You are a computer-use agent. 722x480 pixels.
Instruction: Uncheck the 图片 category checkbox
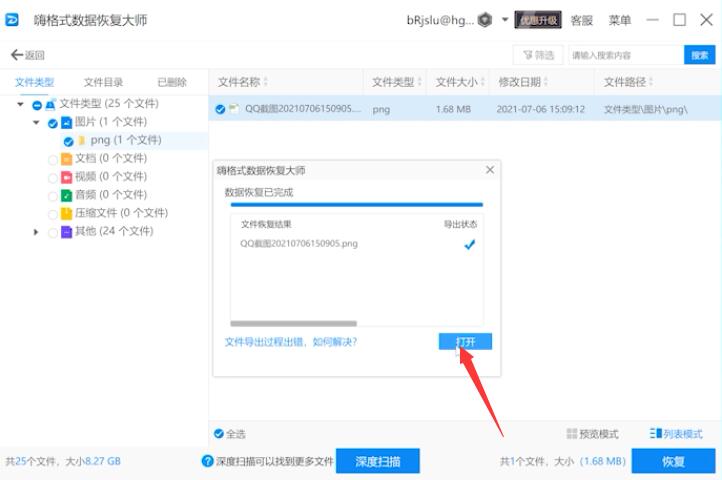click(52, 123)
